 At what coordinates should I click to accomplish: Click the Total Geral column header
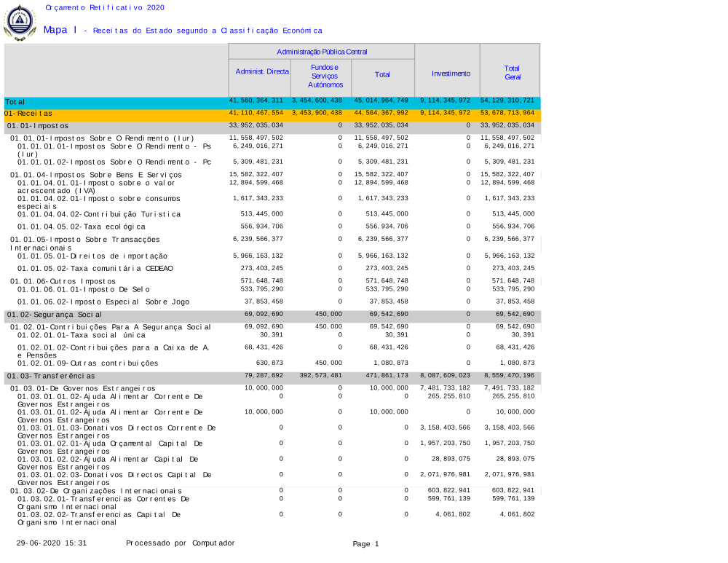click(512, 73)
